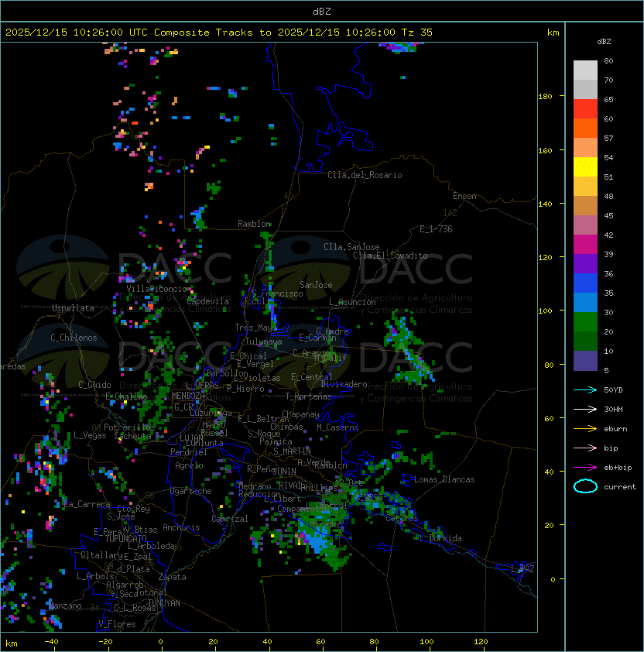
Task: Click the Lomas_Blancas map label
Action: (x=444, y=479)
